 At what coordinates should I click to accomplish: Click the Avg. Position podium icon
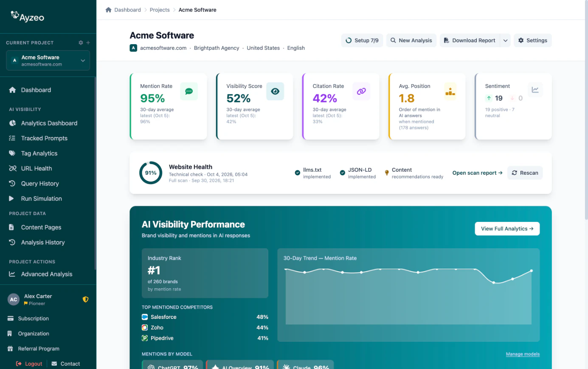(450, 91)
